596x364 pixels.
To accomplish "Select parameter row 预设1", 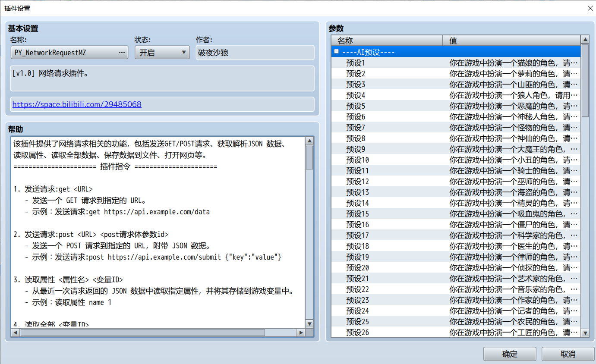I will 456,63.
